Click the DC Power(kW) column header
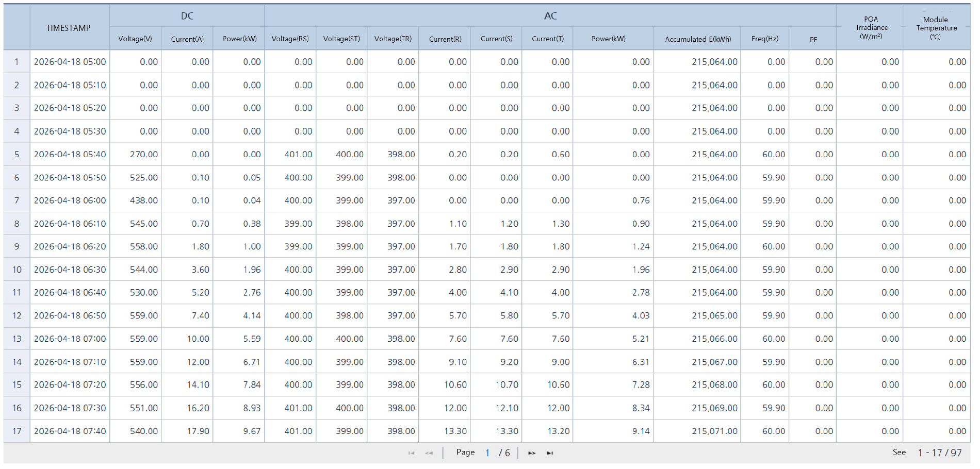Image resolution: width=980 pixels, height=469 pixels. (x=239, y=39)
